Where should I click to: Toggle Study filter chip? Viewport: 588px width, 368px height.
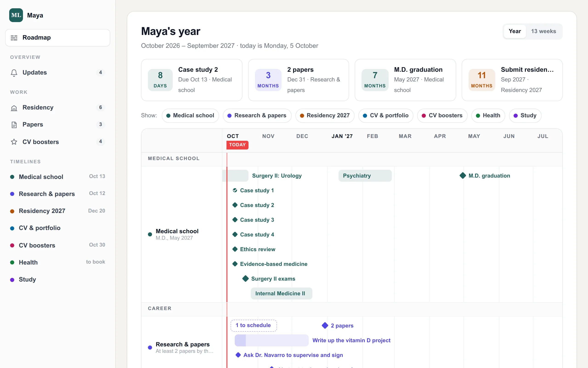click(525, 116)
